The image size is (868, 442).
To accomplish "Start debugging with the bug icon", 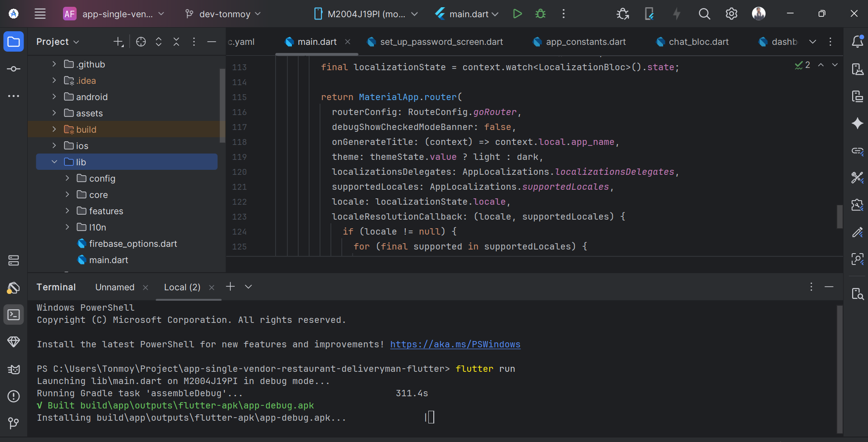I will 540,14.
